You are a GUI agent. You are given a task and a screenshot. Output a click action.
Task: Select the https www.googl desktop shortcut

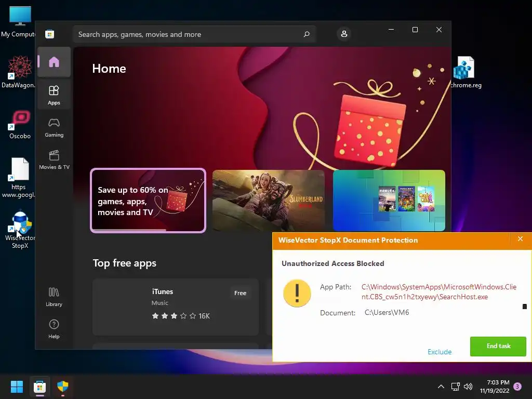pyautogui.click(x=19, y=178)
